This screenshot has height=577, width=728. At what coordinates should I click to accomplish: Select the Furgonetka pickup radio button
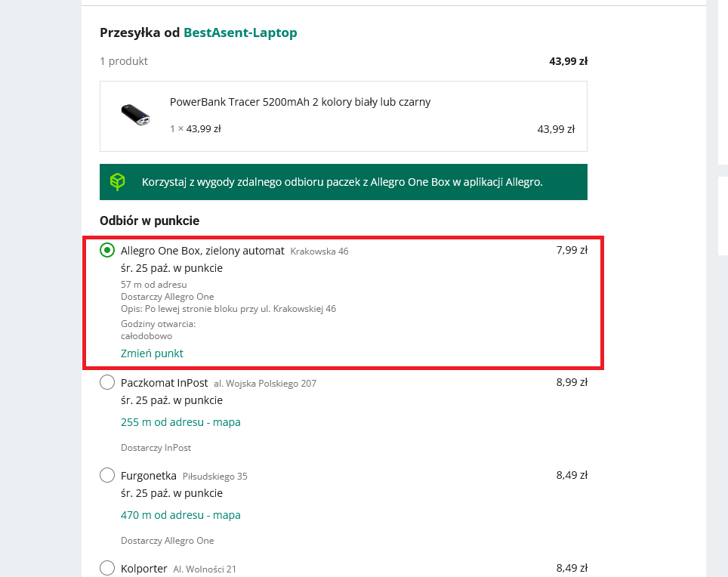pyautogui.click(x=107, y=476)
